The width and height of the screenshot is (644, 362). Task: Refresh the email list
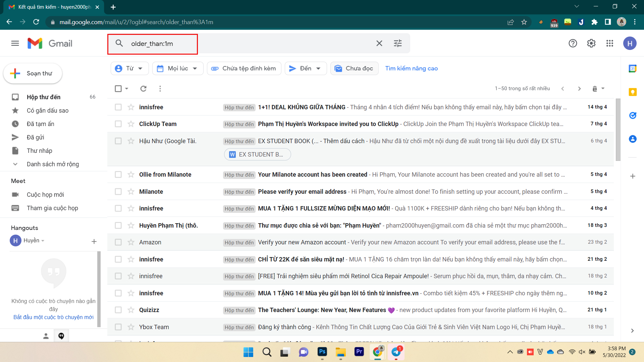(143, 88)
